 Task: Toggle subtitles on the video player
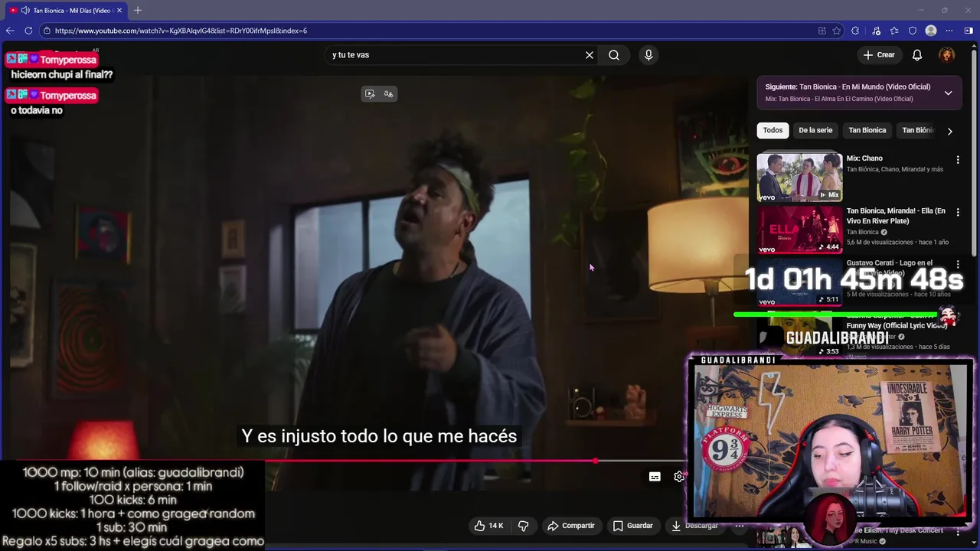655,477
